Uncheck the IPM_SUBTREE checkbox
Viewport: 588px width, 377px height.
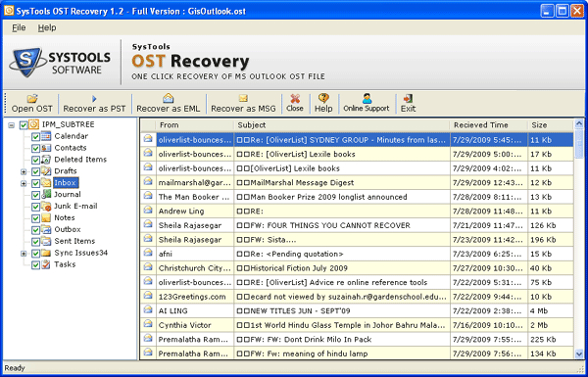coord(24,124)
